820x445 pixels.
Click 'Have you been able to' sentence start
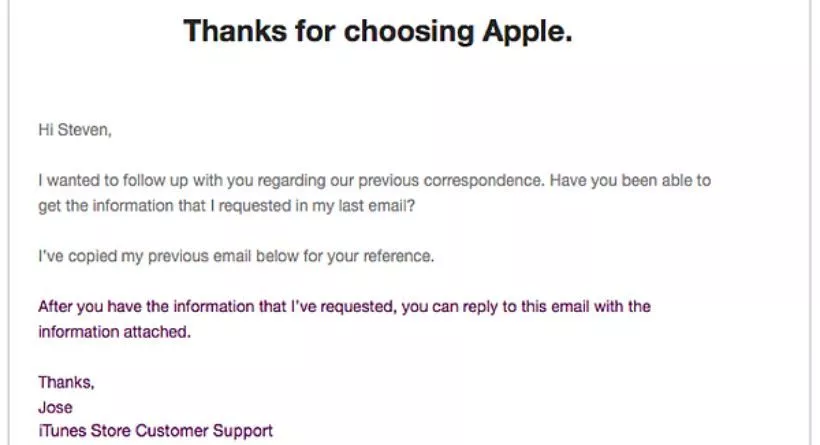[x=630, y=180]
